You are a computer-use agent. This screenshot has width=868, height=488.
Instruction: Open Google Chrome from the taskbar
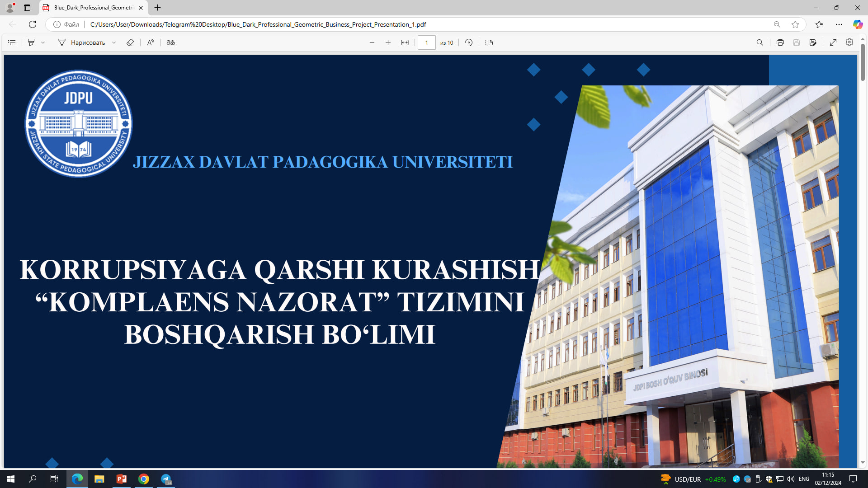point(144,479)
